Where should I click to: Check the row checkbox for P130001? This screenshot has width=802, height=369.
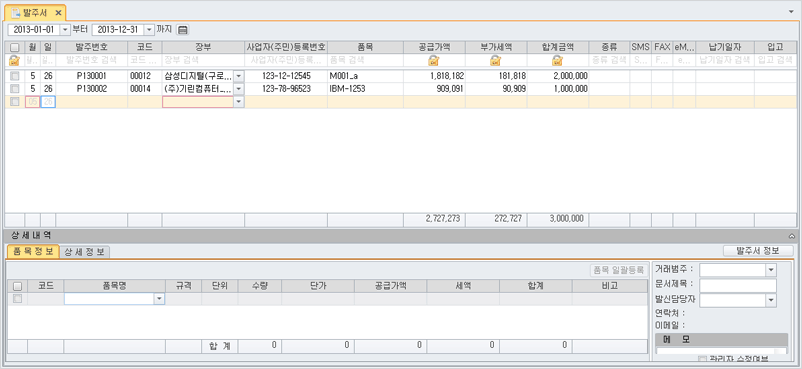point(15,76)
